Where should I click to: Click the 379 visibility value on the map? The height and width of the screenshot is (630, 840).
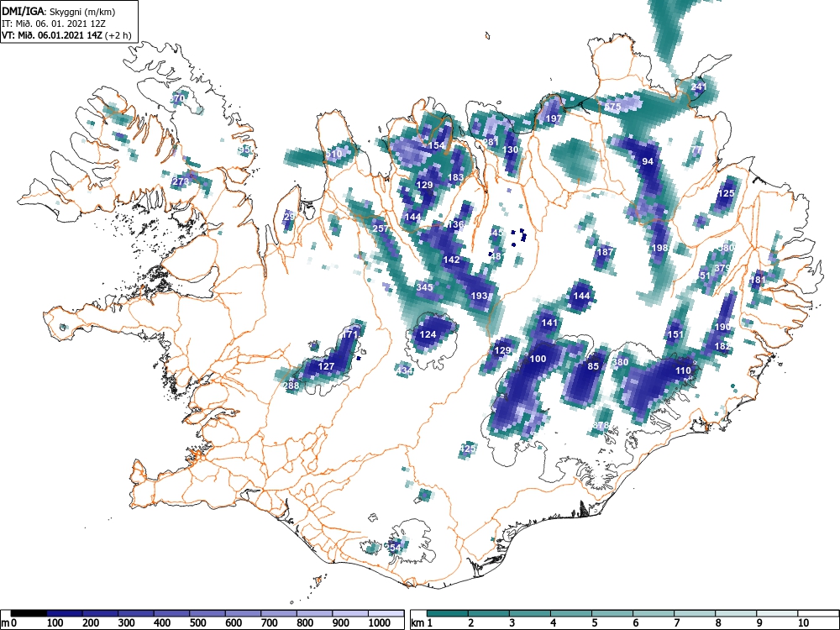coord(722,268)
